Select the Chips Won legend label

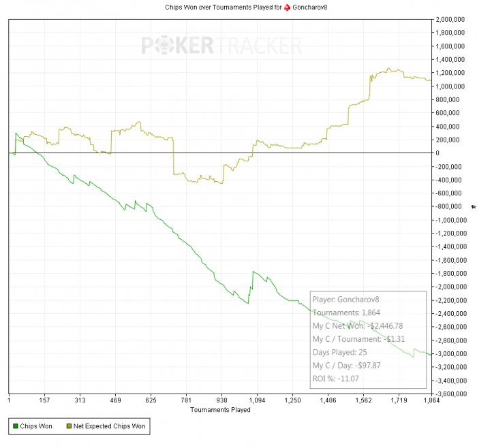36,426
